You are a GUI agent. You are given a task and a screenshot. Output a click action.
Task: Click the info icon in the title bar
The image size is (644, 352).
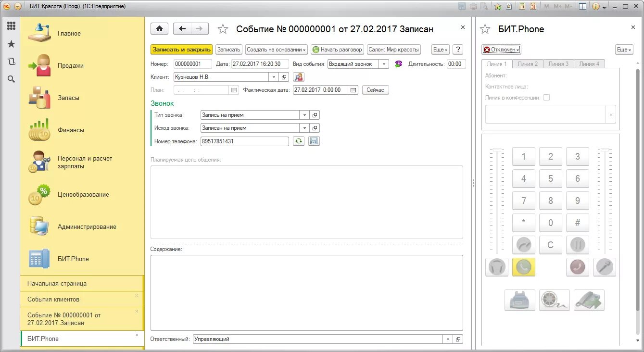(595, 6)
